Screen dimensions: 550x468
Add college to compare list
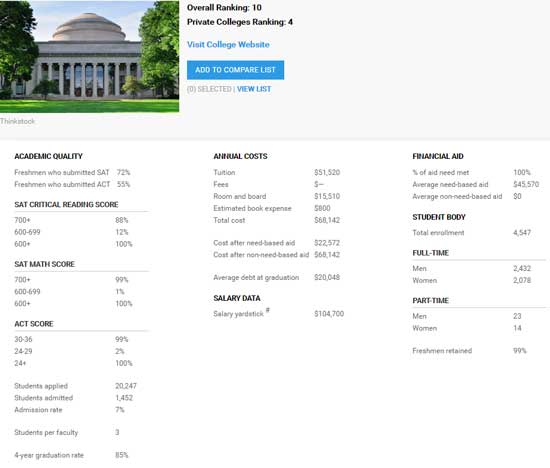[235, 70]
